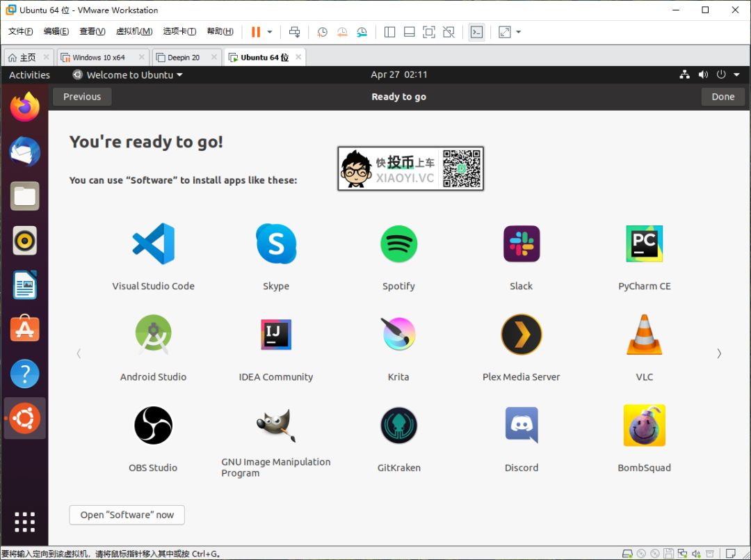Screen dimensions: 751x560
Task: Open VMware snapshot manager
Action: [x=362, y=32]
